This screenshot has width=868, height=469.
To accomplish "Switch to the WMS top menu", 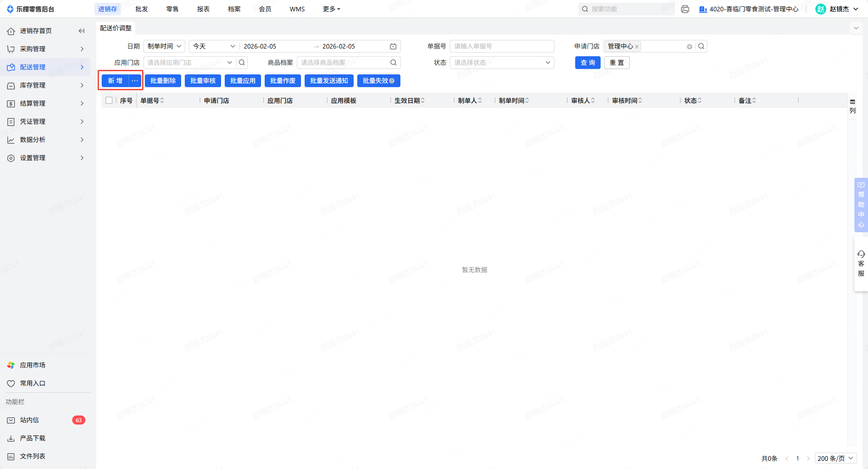I will (297, 9).
